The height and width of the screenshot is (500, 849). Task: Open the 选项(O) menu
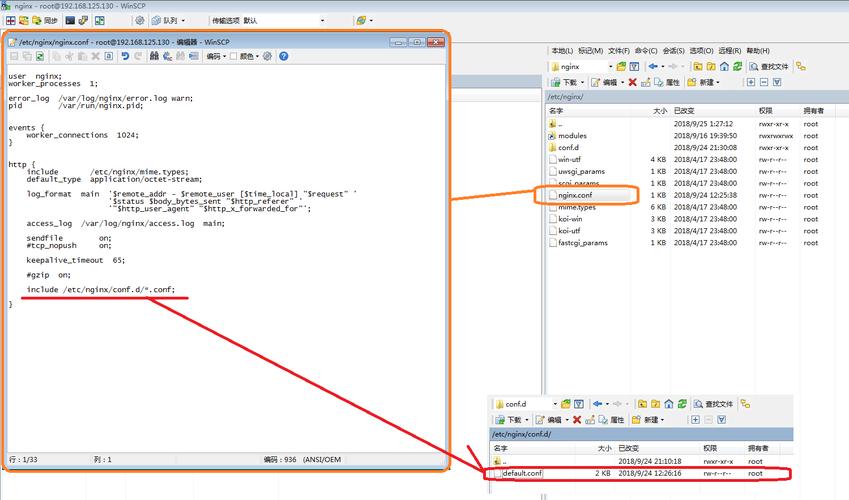coord(701,51)
